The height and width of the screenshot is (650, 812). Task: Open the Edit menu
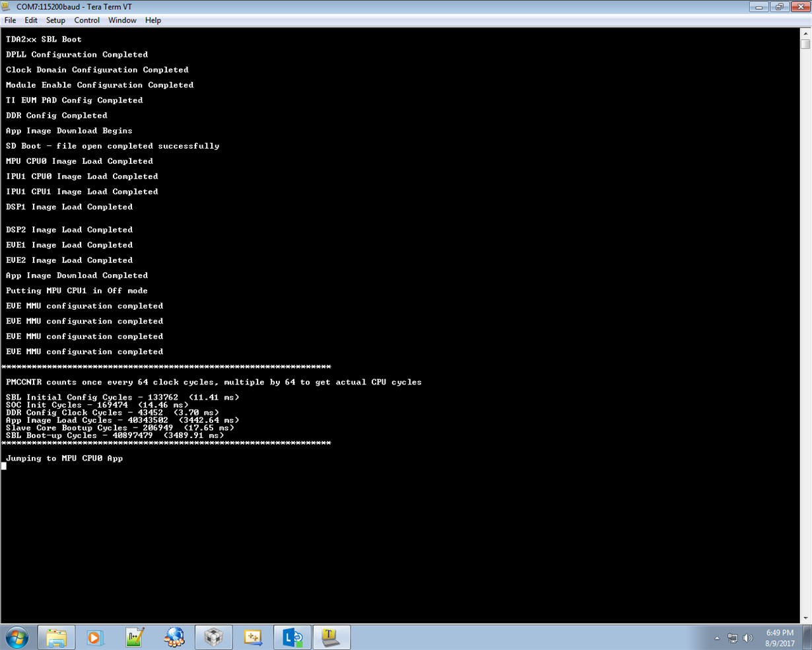tap(31, 20)
